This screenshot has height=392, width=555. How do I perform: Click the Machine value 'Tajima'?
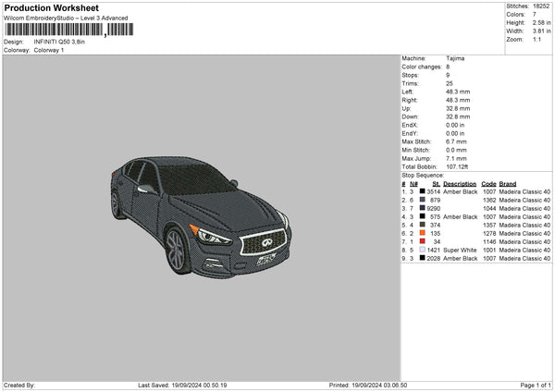tap(455, 58)
